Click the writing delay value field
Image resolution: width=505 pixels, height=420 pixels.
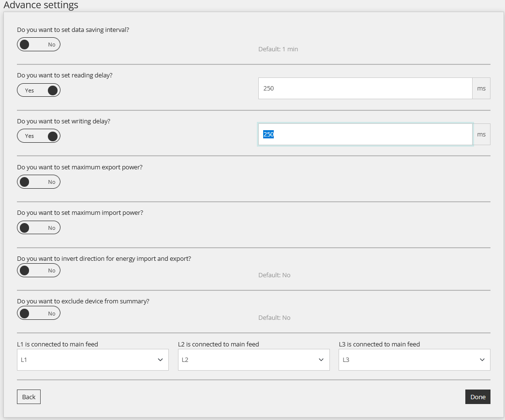(x=365, y=135)
